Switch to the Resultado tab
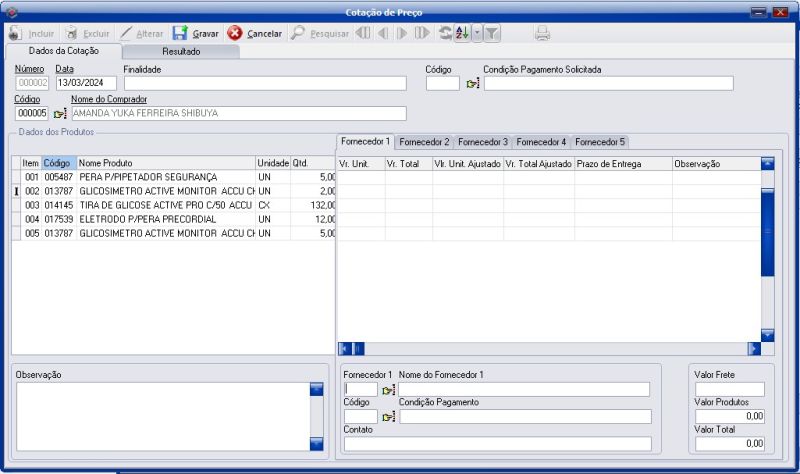This screenshot has width=800, height=474. coord(181,50)
